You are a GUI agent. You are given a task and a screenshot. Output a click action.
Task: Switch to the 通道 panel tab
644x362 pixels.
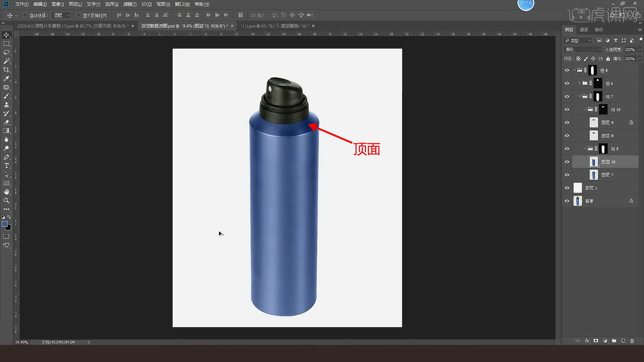[x=584, y=29]
